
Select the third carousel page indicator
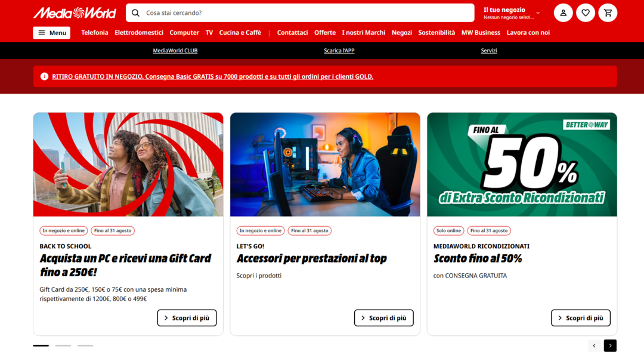tap(85, 345)
